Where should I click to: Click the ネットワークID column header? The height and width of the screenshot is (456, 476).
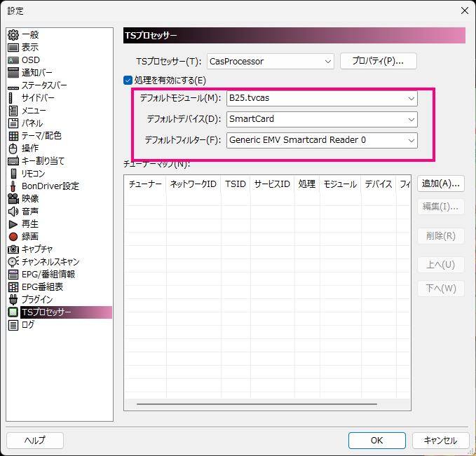coord(193,184)
